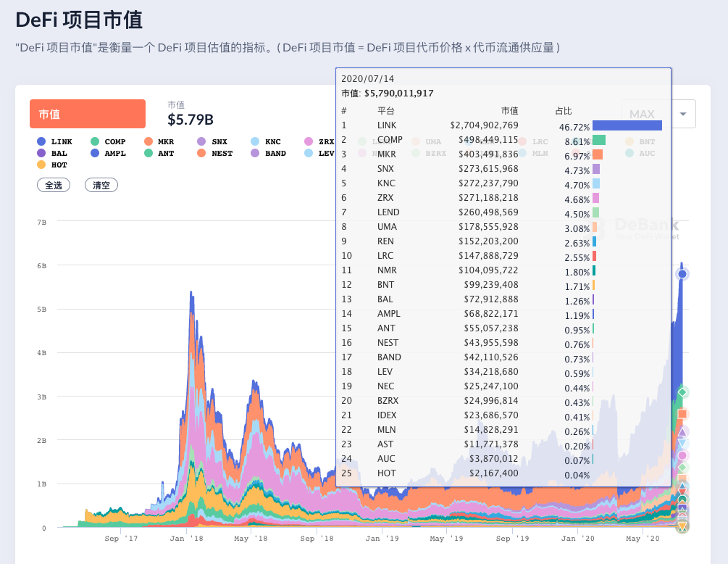This screenshot has width=728, height=564.
Task: Click the $5.79B market cap value
Action: click(191, 120)
